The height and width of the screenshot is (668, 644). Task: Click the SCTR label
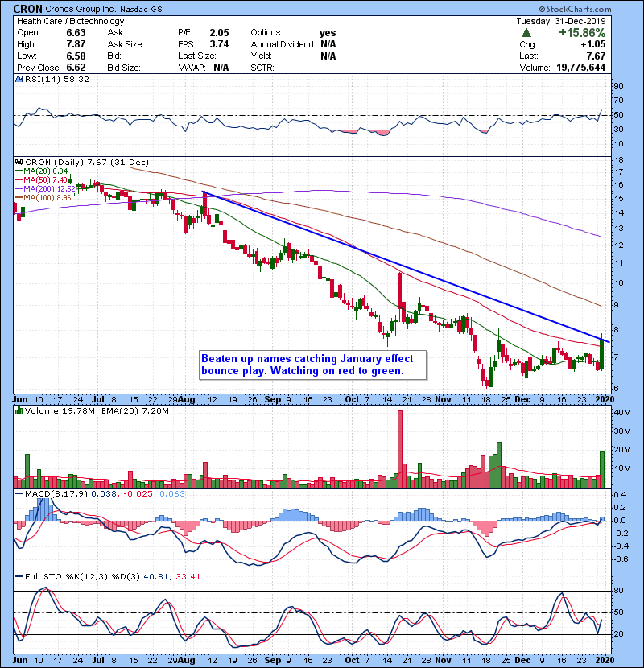[x=262, y=68]
